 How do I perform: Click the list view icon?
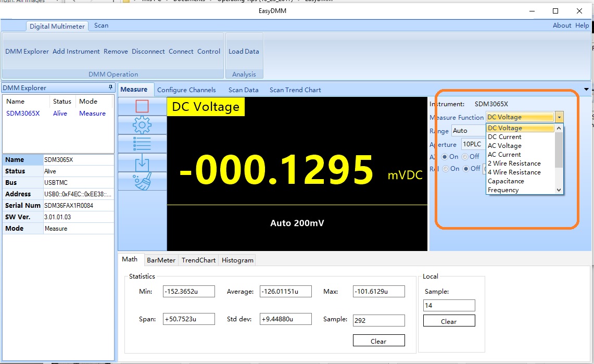(x=142, y=144)
